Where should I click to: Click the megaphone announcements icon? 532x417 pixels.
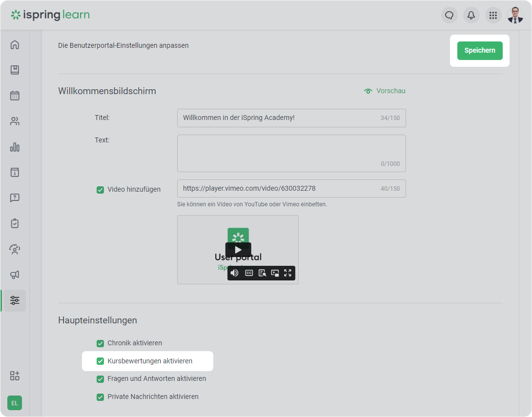coord(15,275)
